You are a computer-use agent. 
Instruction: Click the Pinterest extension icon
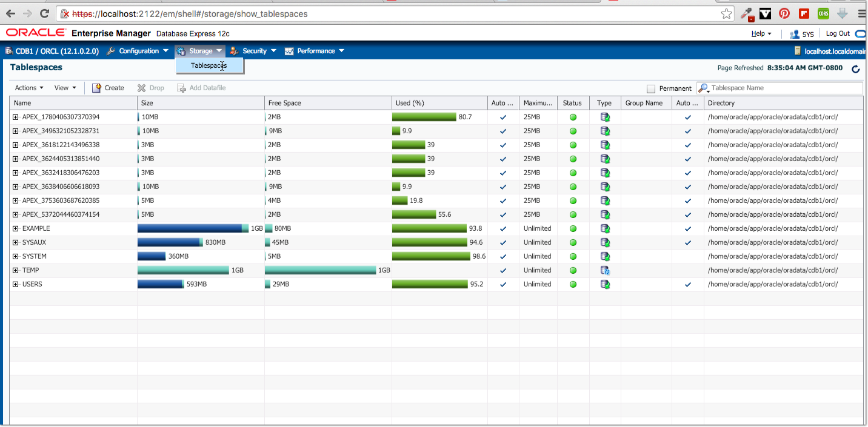(784, 13)
